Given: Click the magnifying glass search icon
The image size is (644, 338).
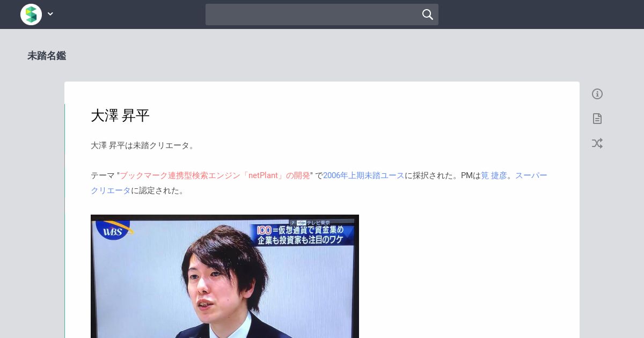Looking at the screenshot, I should coord(428,14).
